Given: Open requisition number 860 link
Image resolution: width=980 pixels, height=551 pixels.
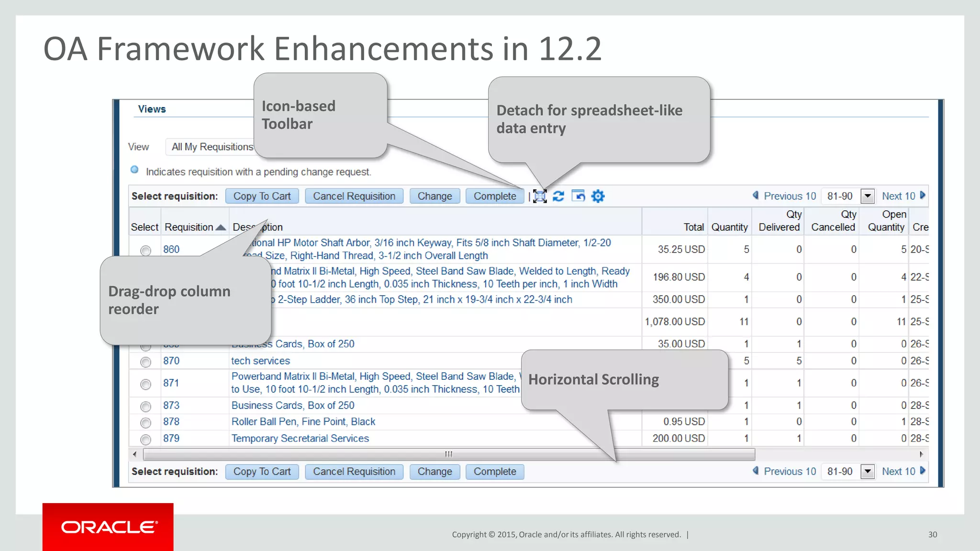Looking at the screenshot, I should (171, 249).
